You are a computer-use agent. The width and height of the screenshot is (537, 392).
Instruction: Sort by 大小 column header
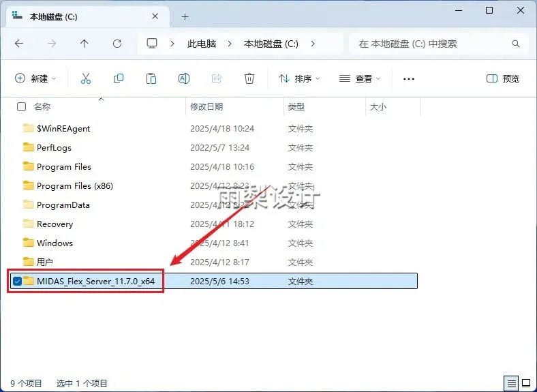tap(378, 107)
